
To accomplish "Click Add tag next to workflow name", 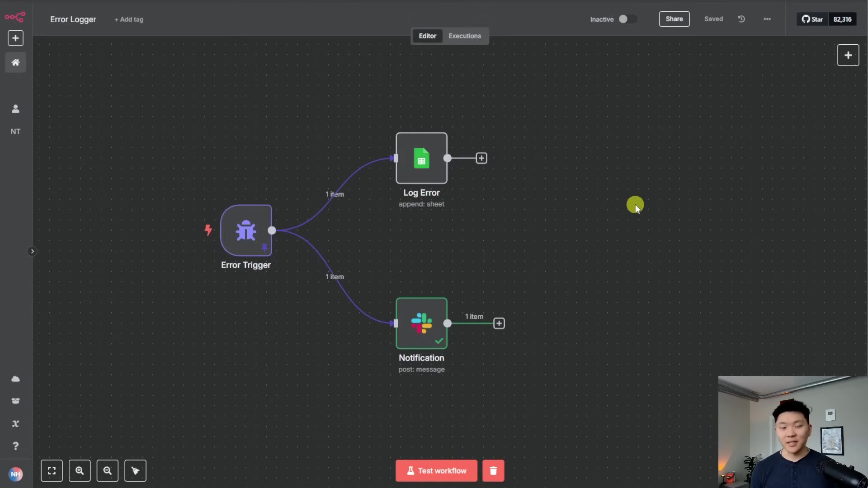I will pyautogui.click(x=129, y=19).
